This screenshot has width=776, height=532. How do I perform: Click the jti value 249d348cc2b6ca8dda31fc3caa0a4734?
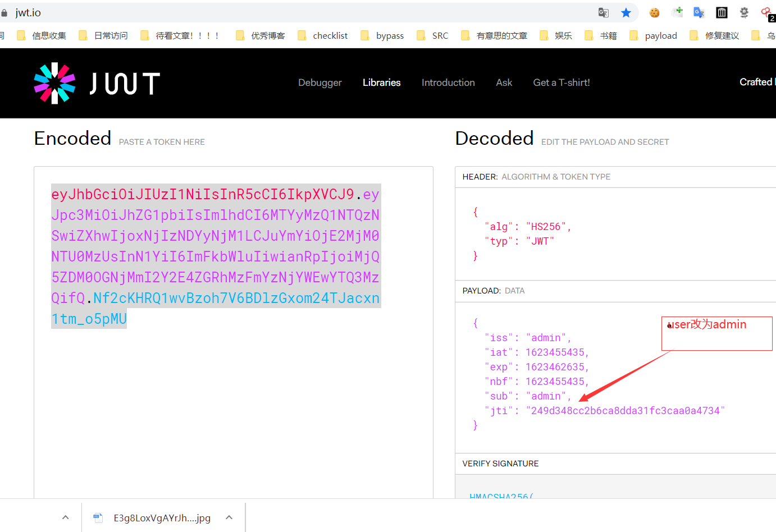626,411
